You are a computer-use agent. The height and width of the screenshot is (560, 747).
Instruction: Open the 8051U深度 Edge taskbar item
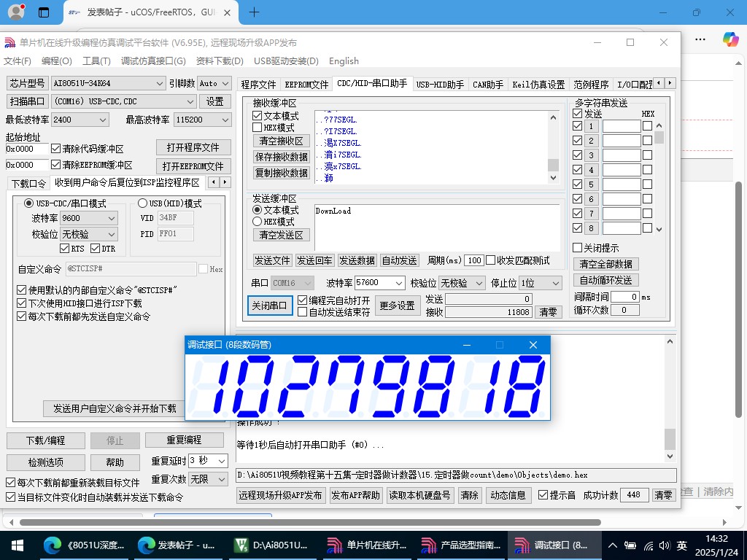(x=84, y=545)
